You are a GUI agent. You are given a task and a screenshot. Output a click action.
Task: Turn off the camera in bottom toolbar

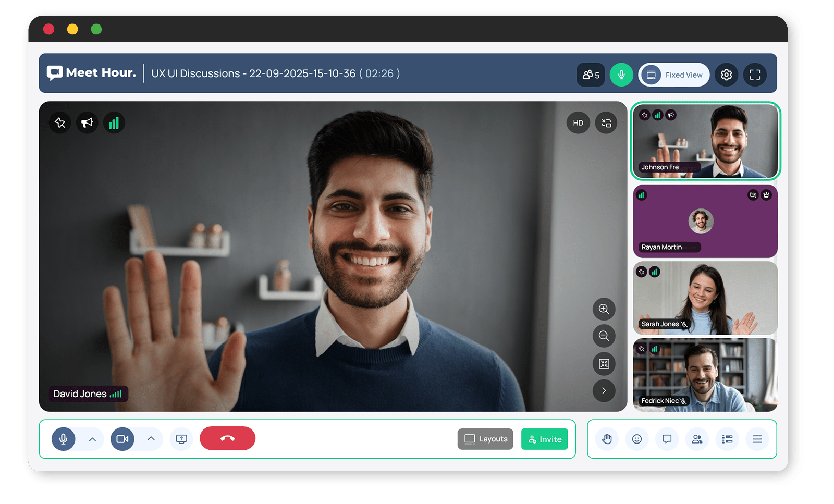click(122, 439)
